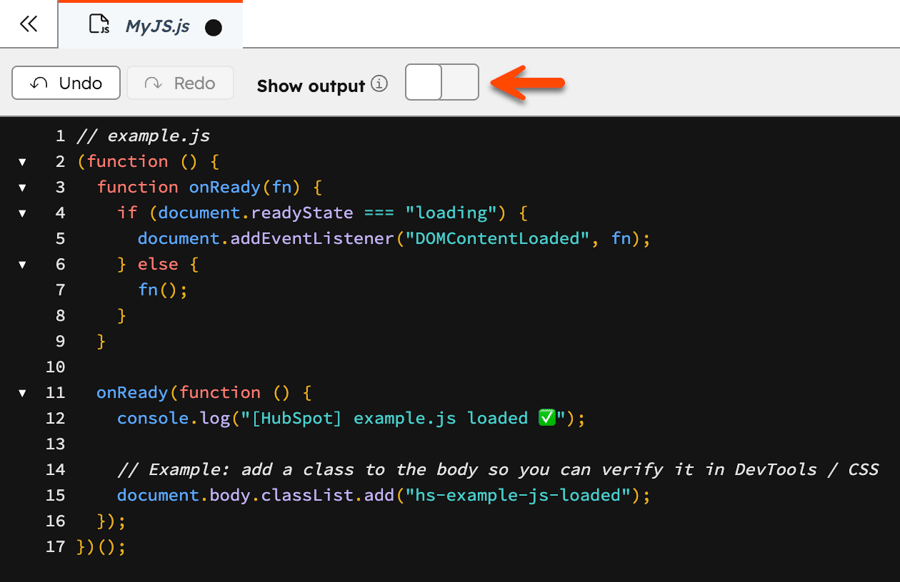Click line number 17 in the gutter

[56, 546]
